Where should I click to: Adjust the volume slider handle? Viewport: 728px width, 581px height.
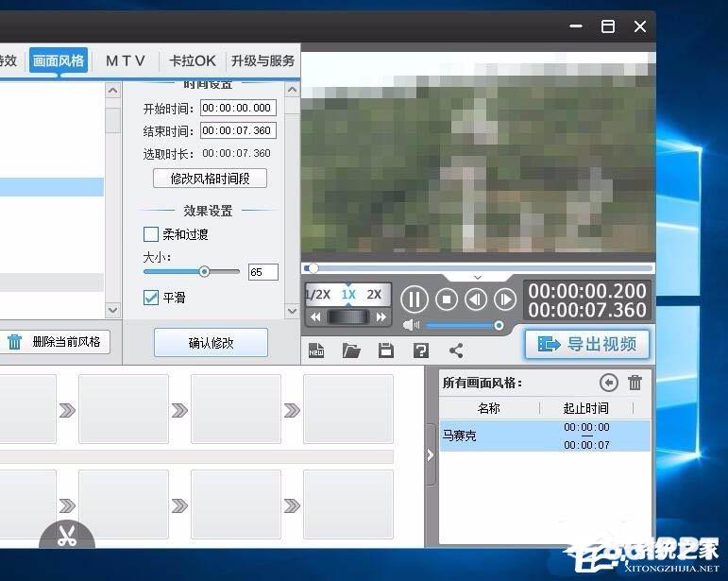tap(499, 325)
